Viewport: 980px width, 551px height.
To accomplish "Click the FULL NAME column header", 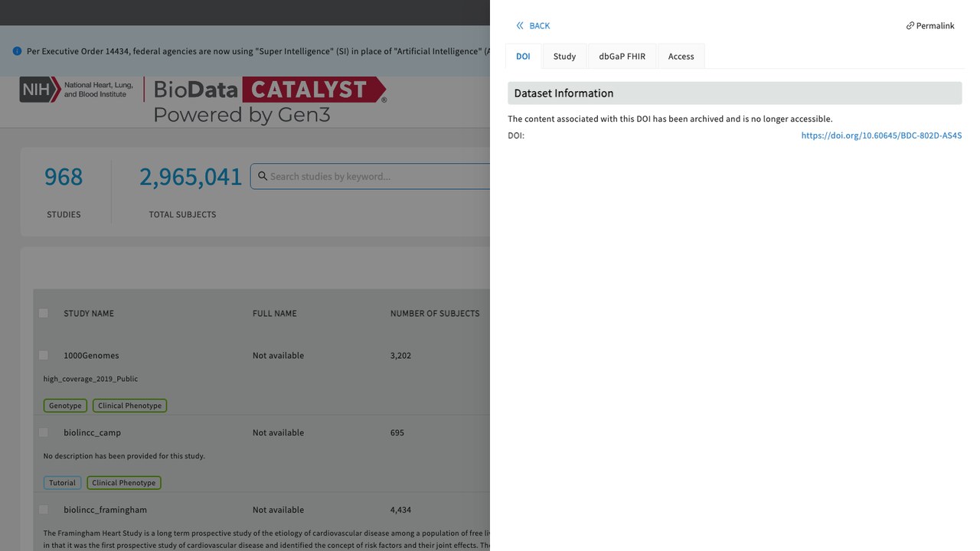I will coord(274,313).
